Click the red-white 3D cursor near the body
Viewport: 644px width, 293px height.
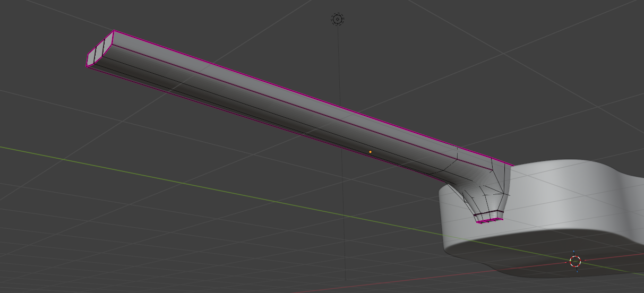pos(576,261)
